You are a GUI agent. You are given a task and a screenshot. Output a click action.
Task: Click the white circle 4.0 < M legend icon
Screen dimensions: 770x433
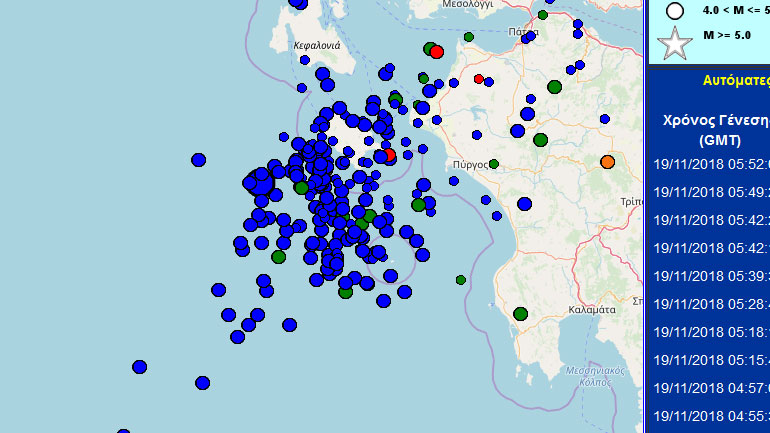675,11
